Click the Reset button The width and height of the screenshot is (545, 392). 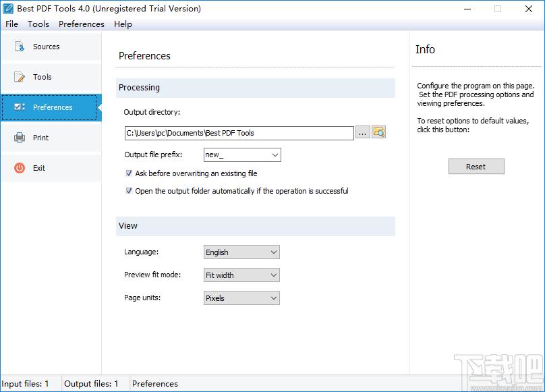[x=476, y=167]
